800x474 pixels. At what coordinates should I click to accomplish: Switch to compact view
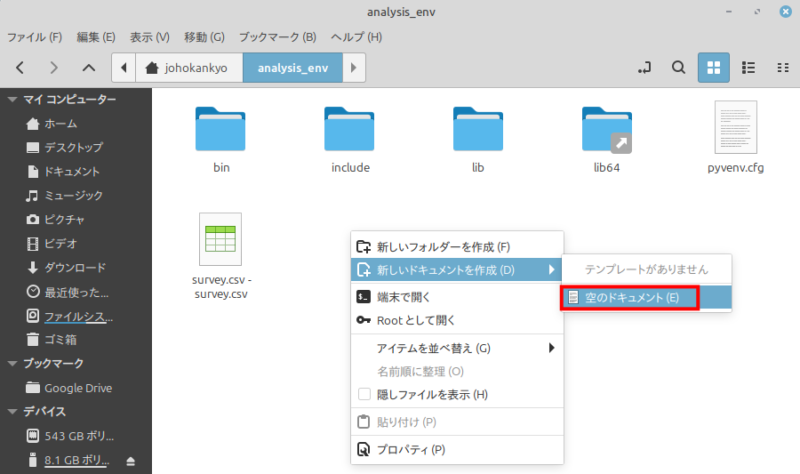781,68
